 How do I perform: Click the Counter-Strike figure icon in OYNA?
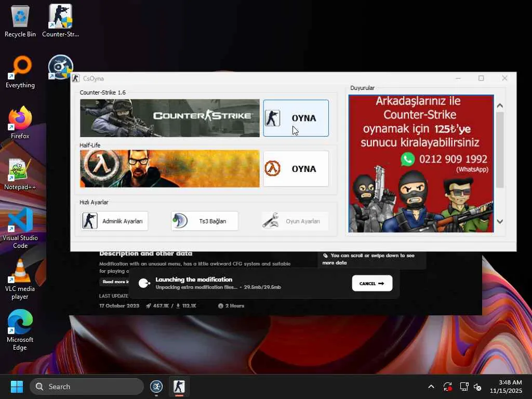click(x=272, y=118)
